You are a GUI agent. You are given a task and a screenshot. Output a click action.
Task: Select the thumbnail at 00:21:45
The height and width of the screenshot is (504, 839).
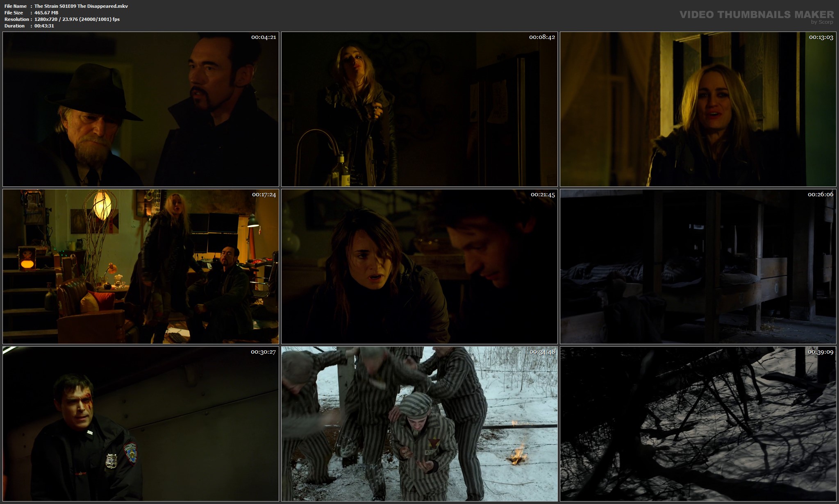click(x=419, y=266)
